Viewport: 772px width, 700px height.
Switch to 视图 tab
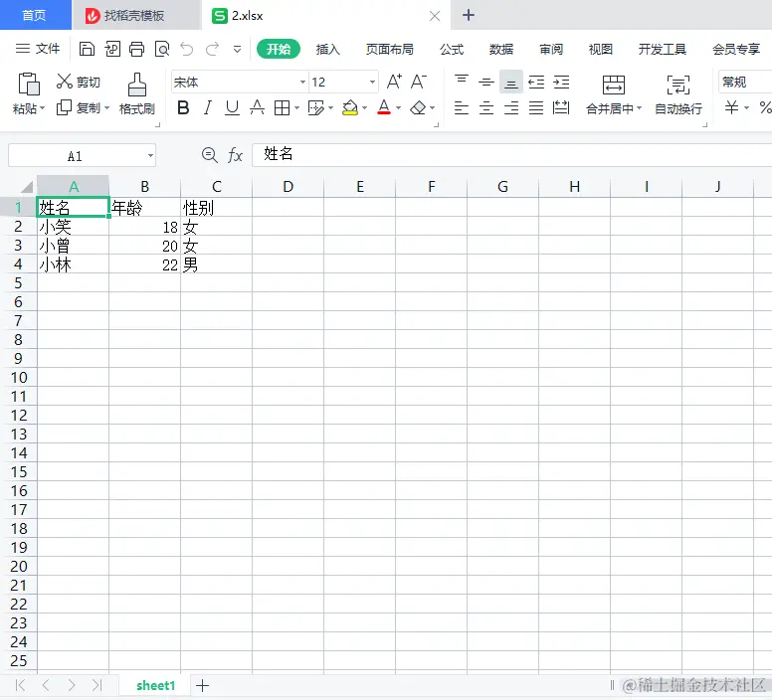600,49
